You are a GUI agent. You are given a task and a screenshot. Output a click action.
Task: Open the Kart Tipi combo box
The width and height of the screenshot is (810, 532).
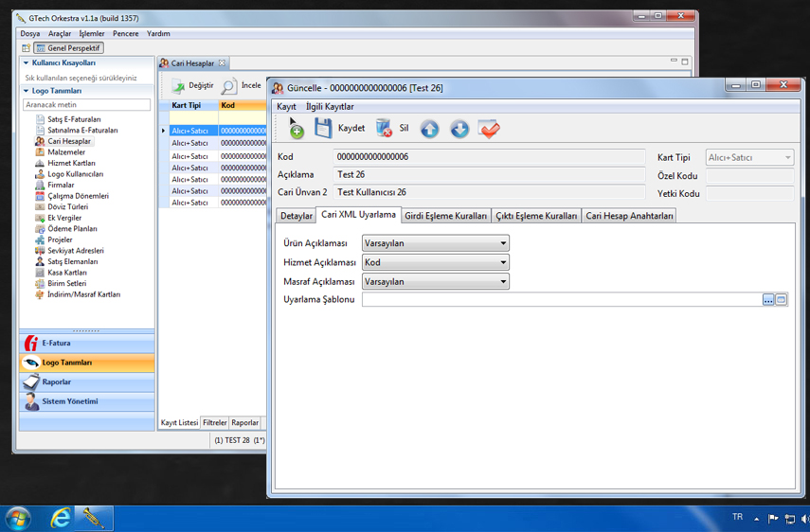(749, 157)
